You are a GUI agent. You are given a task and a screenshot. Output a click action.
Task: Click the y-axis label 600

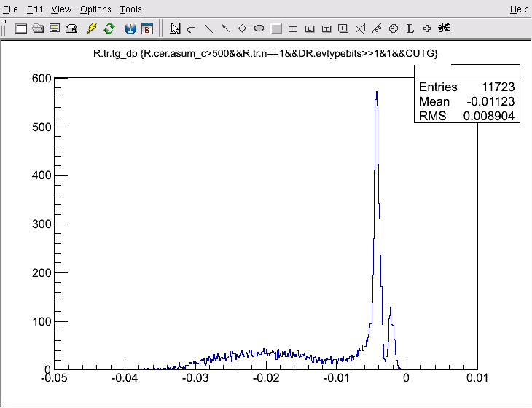click(x=42, y=79)
